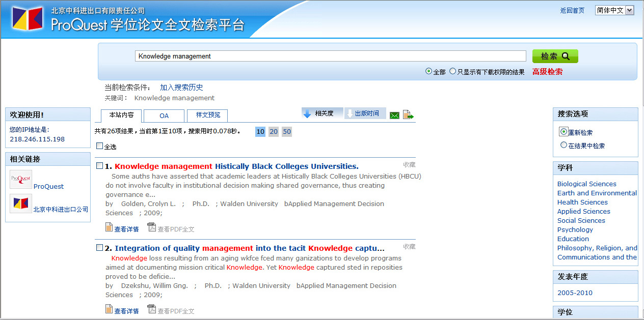Choose 在结果中检索 radio option
644x320 pixels.
(563, 145)
